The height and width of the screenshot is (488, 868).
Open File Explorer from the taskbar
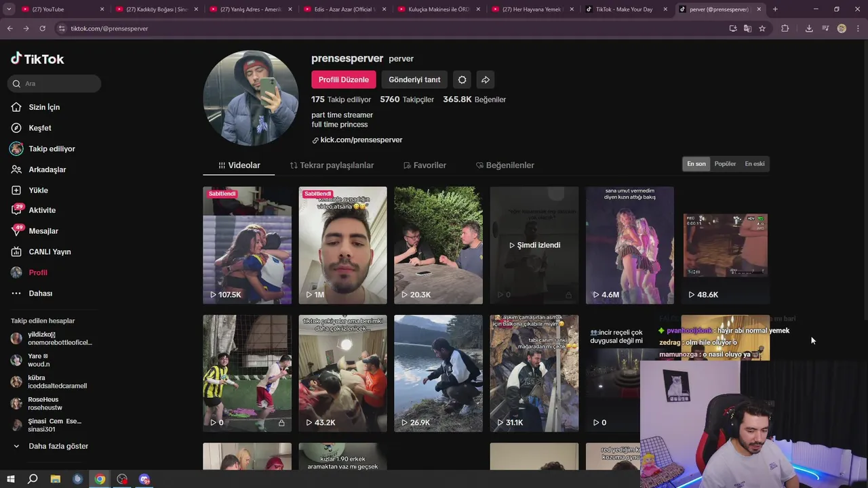click(55, 479)
